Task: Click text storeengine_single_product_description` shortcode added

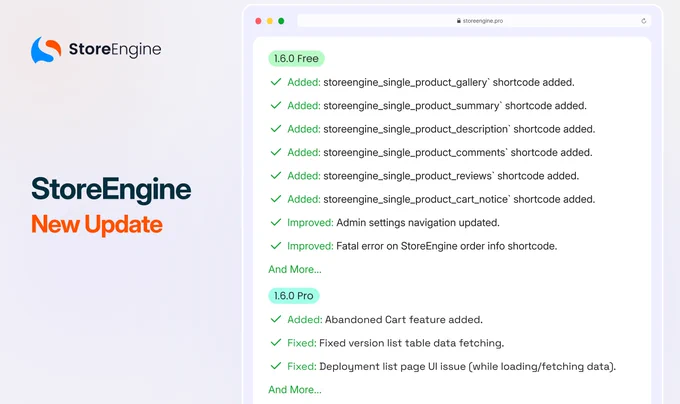Action: 459,129
